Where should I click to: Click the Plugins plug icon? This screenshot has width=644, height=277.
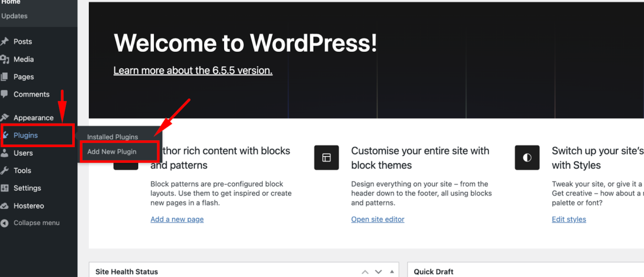[x=5, y=135]
